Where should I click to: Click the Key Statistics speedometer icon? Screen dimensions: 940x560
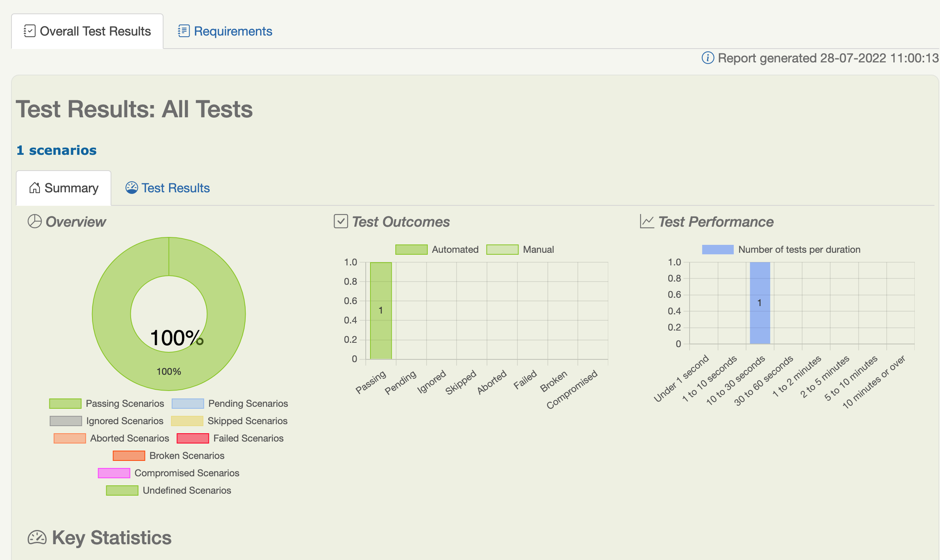[x=37, y=537]
